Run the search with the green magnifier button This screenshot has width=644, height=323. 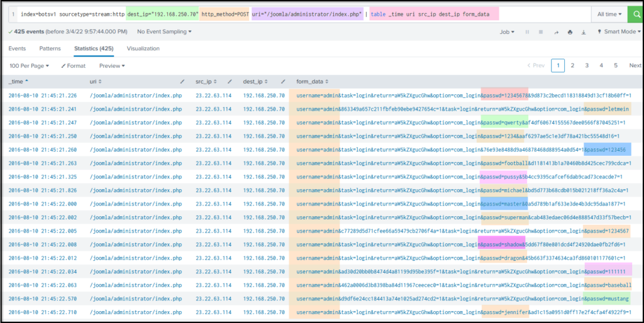point(636,14)
